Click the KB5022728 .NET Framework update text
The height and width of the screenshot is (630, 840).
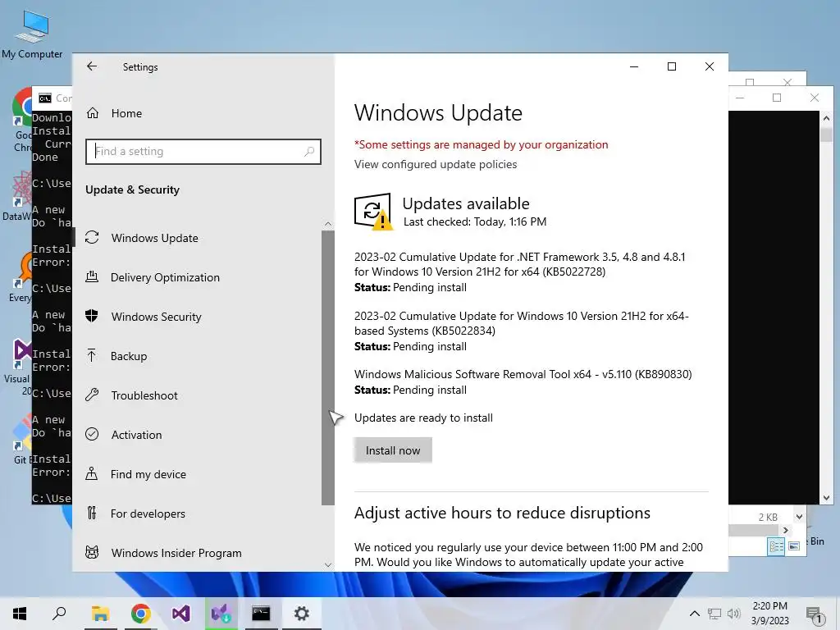519,264
